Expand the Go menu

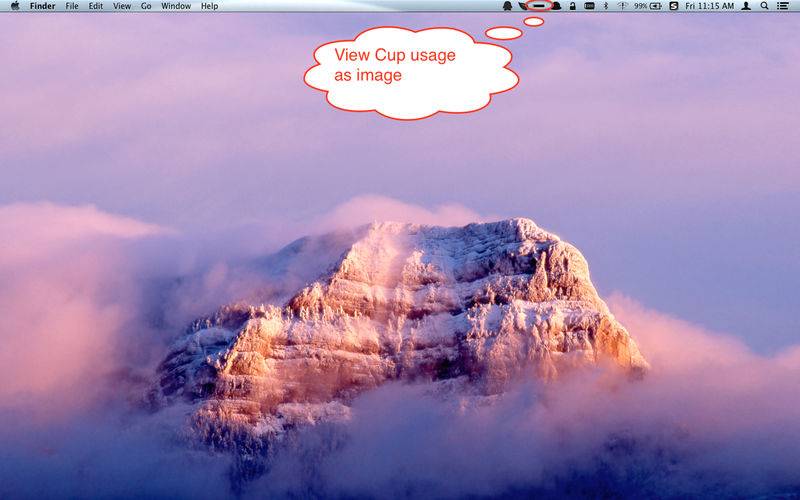point(146,6)
